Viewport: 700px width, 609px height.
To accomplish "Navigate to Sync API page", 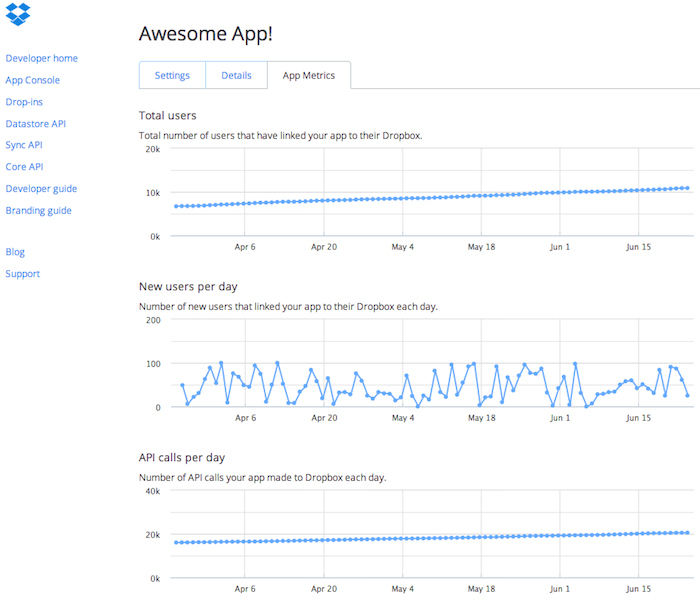I will click(23, 146).
